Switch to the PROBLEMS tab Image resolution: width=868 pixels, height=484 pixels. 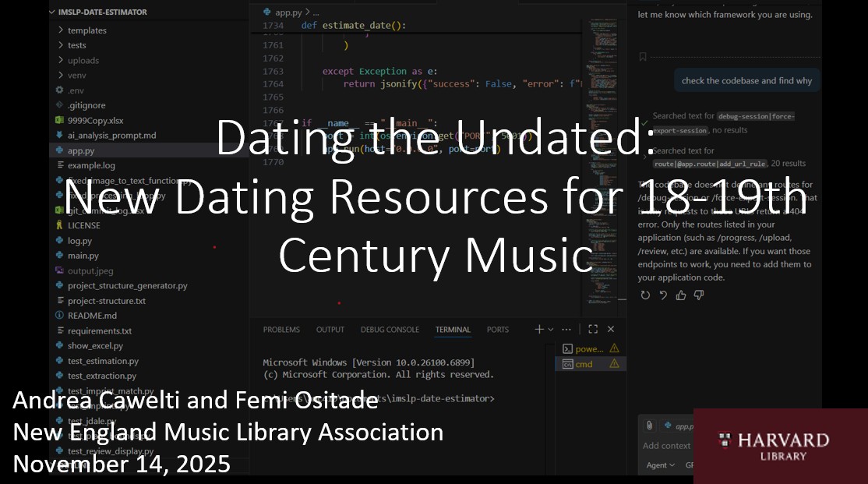(x=281, y=330)
